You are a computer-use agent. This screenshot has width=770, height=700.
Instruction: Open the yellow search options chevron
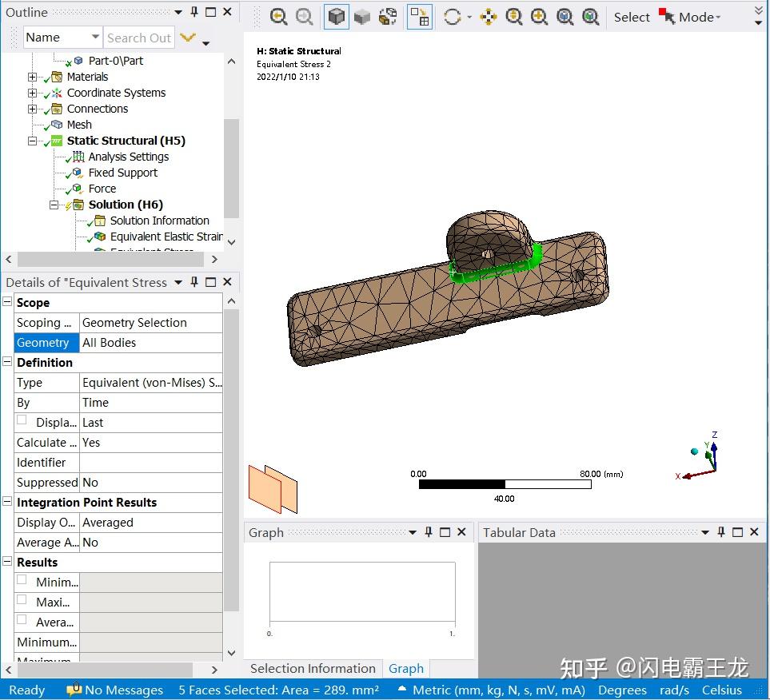tap(188, 38)
